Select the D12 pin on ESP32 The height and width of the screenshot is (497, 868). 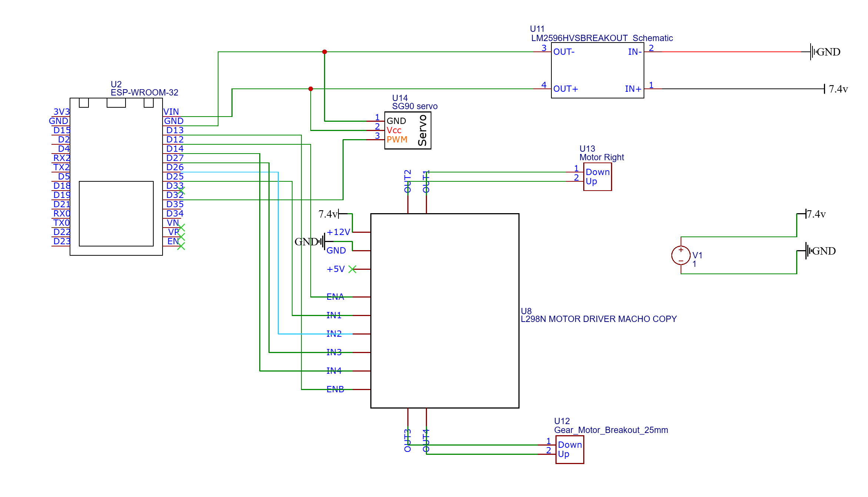pyautogui.click(x=175, y=140)
